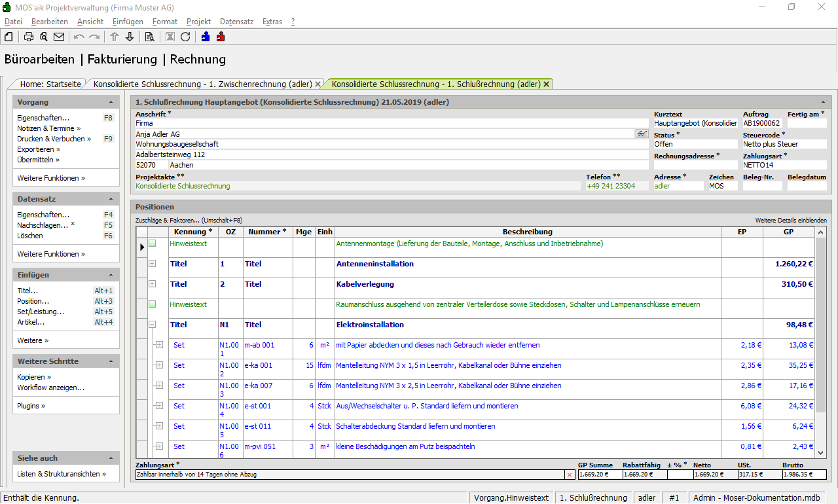Open the Projekt menu
Viewport: 838px width, 504px height.
point(198,22)
